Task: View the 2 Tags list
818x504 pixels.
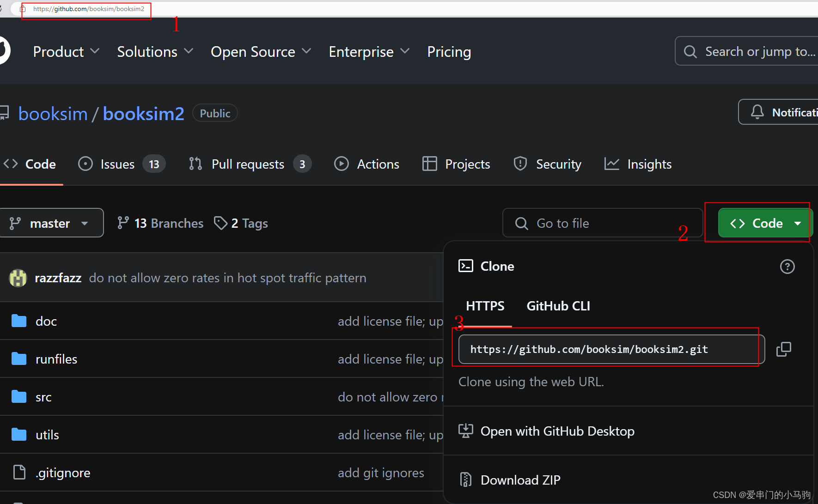Action: pyautogui.click(x=241, y=223)
